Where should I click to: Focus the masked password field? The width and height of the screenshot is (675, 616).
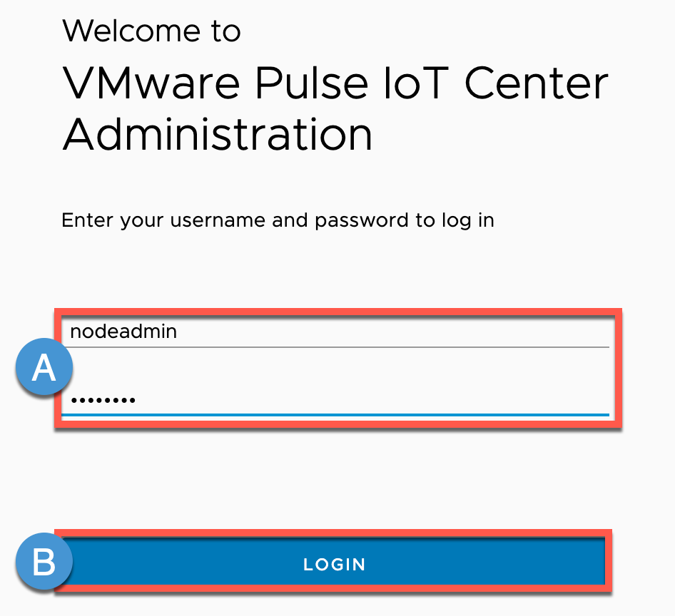tap(335, 399)
